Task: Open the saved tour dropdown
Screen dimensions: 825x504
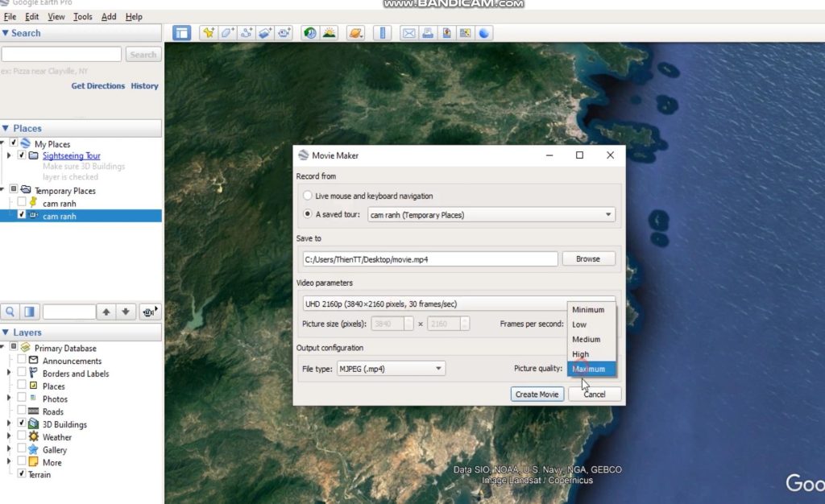Action: (491, 215)
